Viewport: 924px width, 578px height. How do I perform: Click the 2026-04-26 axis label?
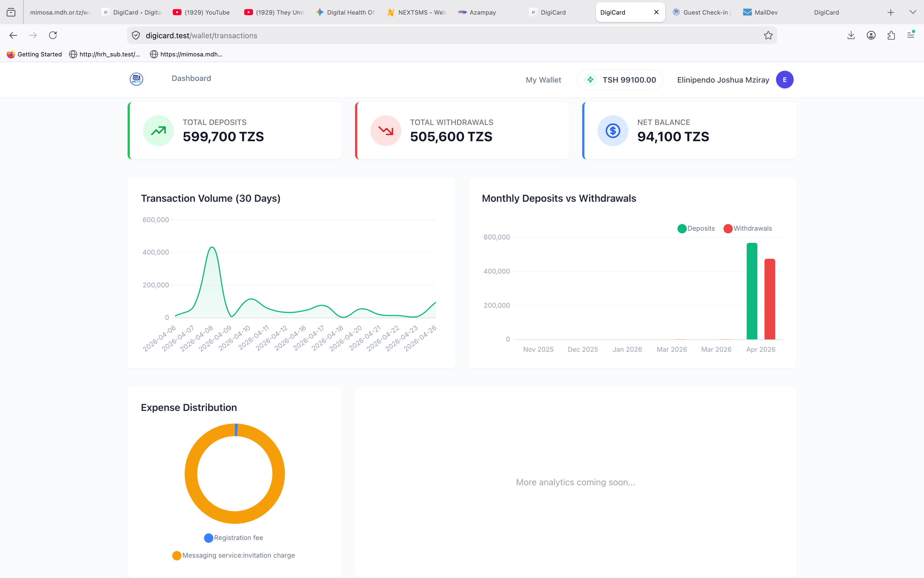click(x=420, y=339)
